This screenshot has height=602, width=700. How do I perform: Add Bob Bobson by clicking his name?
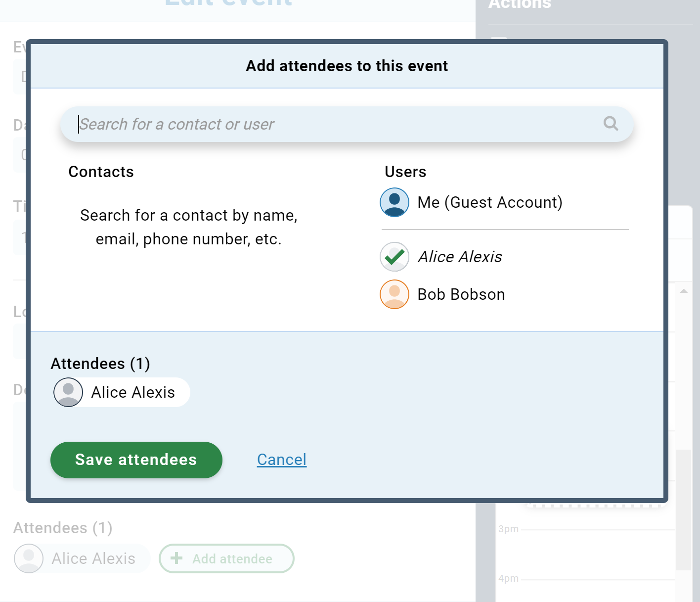[x=461, y=294]
